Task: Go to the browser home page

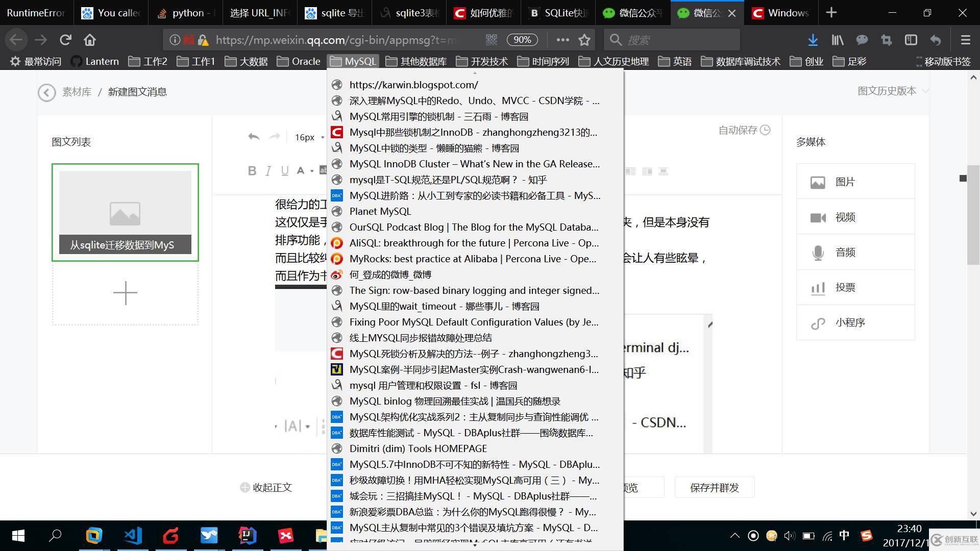Action: (90, 40)
